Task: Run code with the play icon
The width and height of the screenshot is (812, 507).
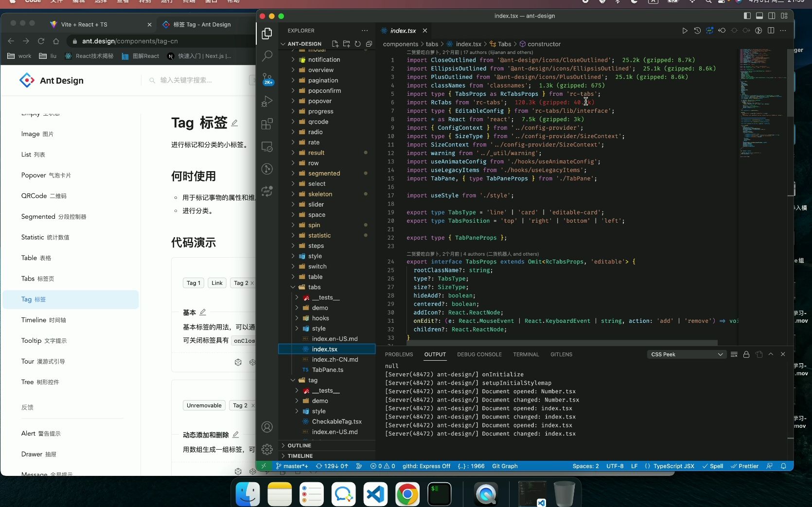Action: (x=685, y=31)
